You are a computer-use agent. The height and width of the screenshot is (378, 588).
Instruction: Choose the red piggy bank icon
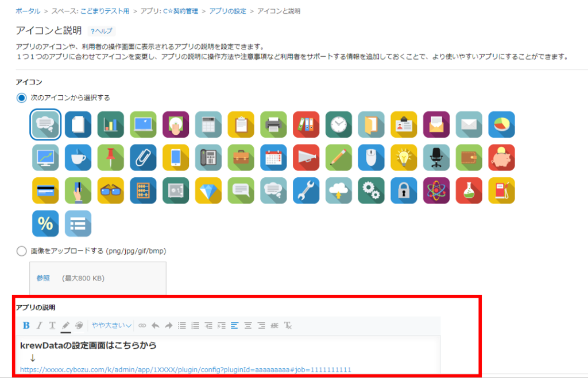[502, 157]
